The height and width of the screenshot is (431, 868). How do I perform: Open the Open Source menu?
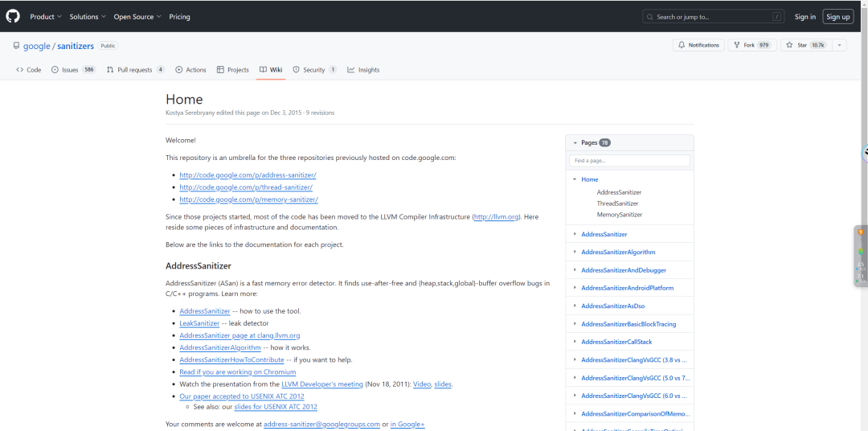pos(137,17)
